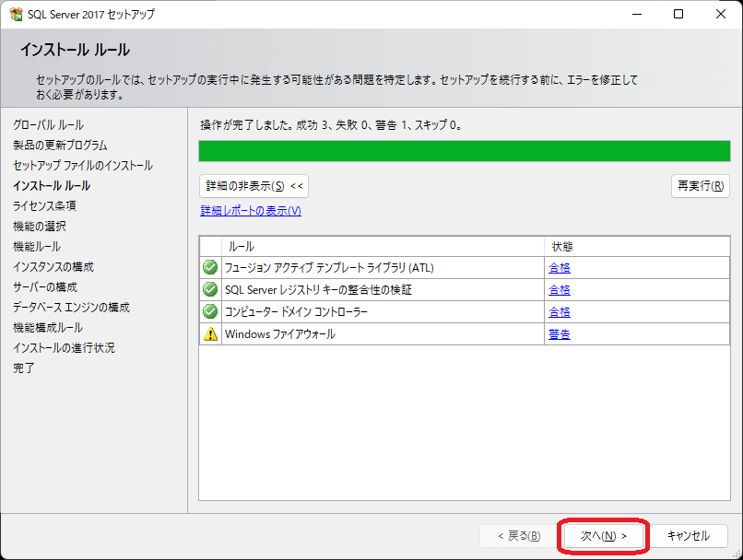This screenshot has height=560, width=743.
Task: Select 機能の選択 step in sidebar
Action: click(40, 227)
